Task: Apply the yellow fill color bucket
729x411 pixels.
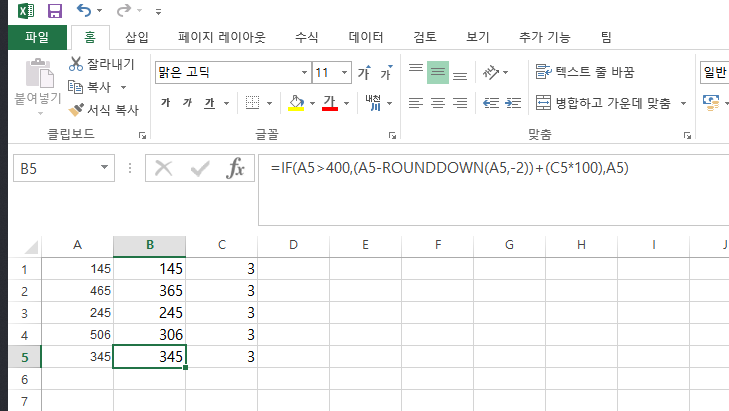Action: point(295,102)
